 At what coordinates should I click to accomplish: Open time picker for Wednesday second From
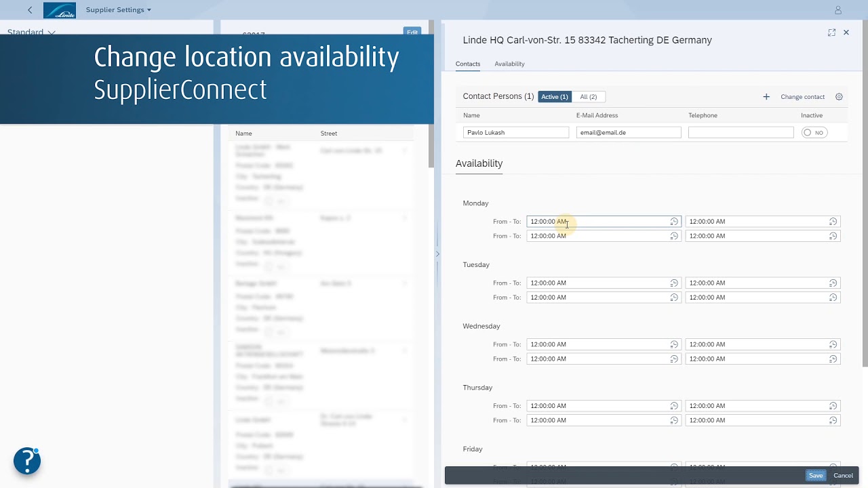[674, 359]
